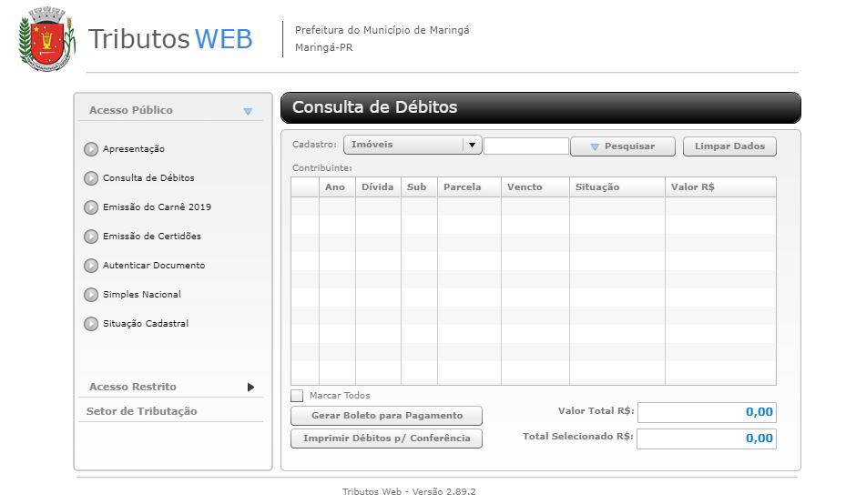Click the round icon beside Consulta de Débitos
Screen dimensions: 856x504
91,178
